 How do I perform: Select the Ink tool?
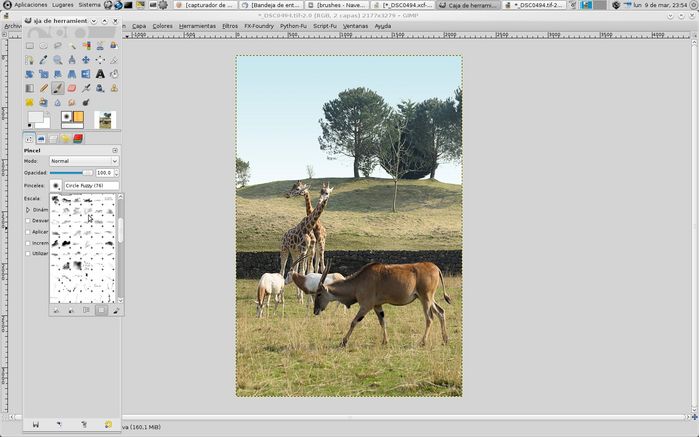(x=100, y=88)
